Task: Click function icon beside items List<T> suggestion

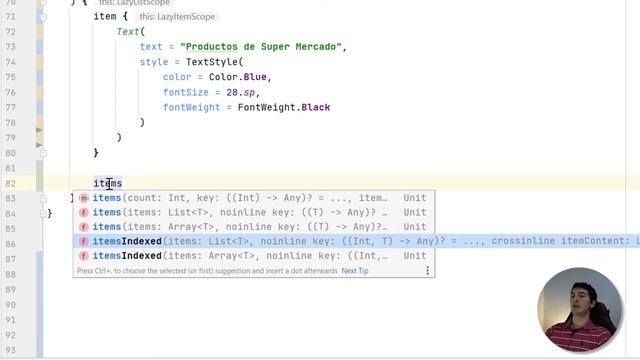Action: coord(84,212)
